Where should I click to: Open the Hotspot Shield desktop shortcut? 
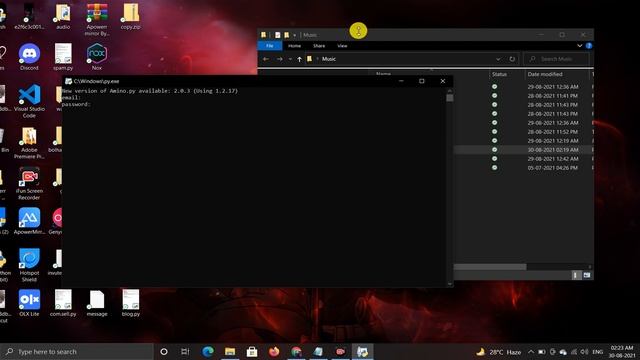(x=29, y=265)
